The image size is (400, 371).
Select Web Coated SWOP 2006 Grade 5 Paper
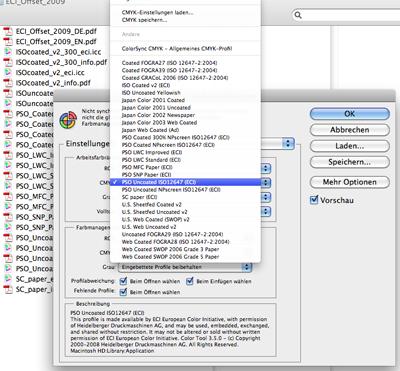pos(185,257)
